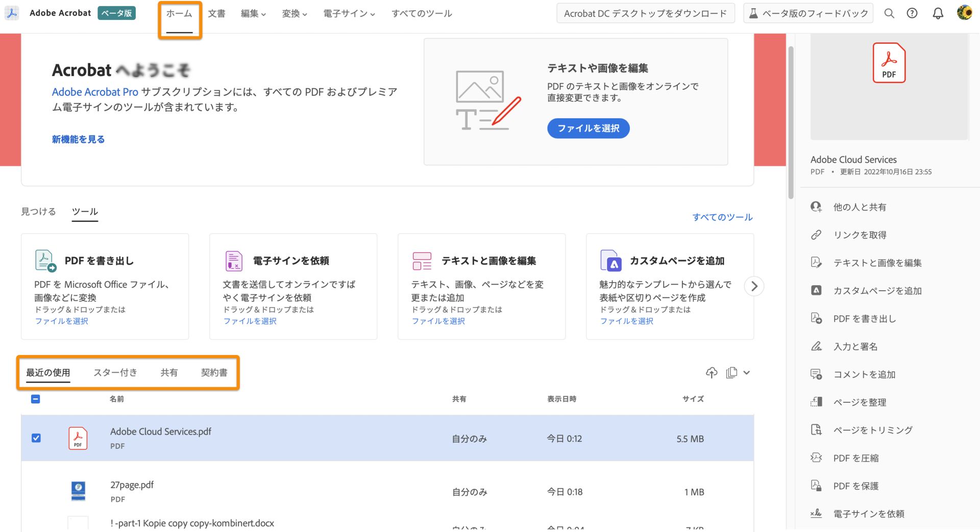Sort by the 表示日時 column header
This screenshot has height=532, width=980.
[x=561, y=399]
